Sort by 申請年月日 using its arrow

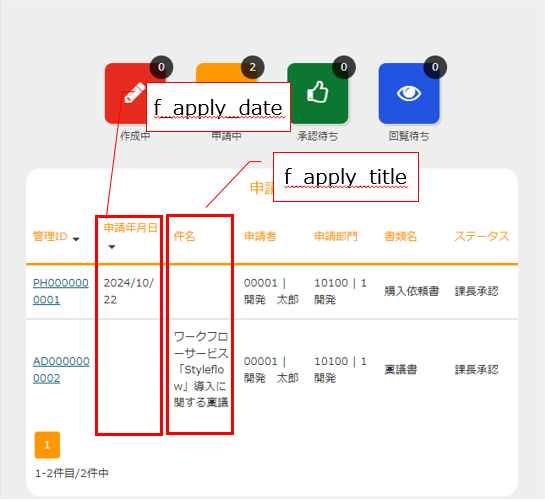coord(112,247)
